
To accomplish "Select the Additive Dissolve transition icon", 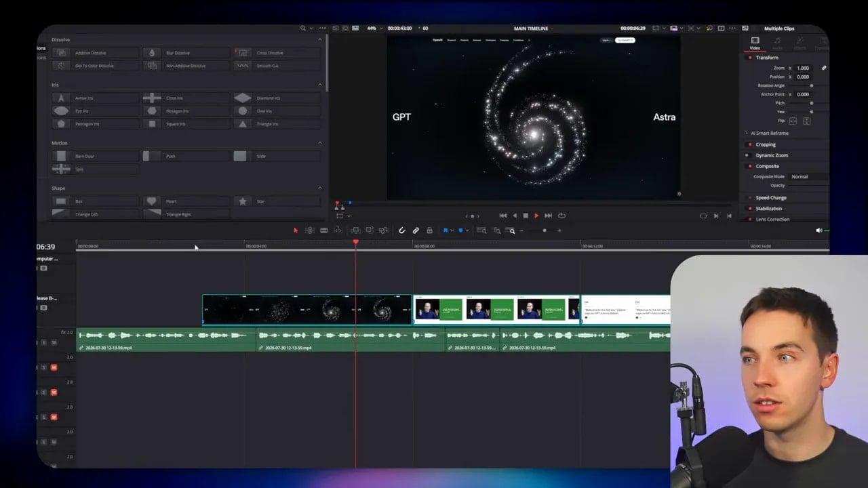I will 61,53.
